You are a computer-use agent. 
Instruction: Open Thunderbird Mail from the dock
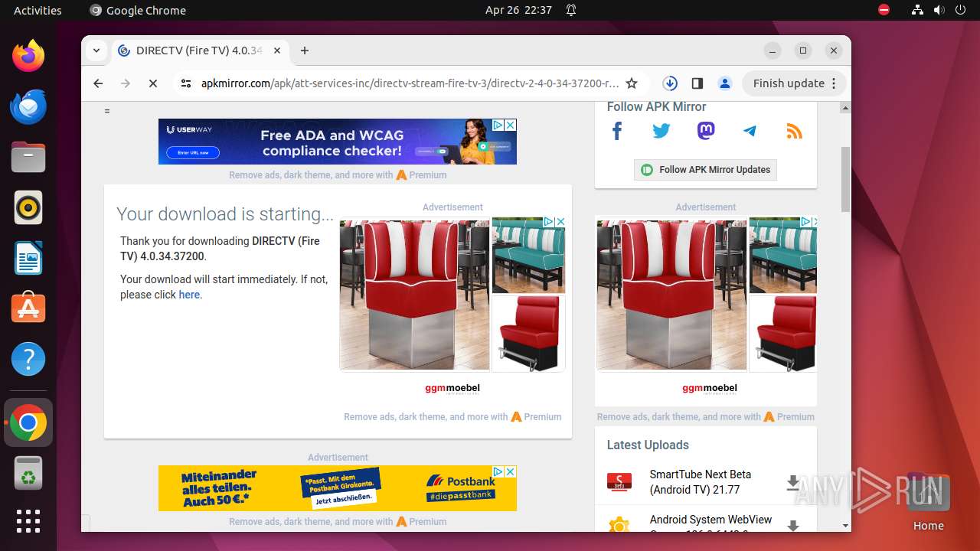[28, 106]
